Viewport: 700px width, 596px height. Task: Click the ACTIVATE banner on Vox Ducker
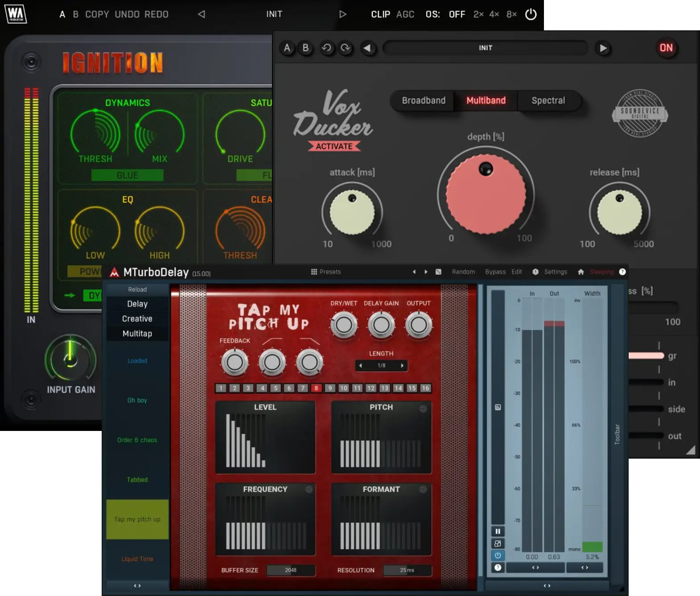(x=334, y=146)
